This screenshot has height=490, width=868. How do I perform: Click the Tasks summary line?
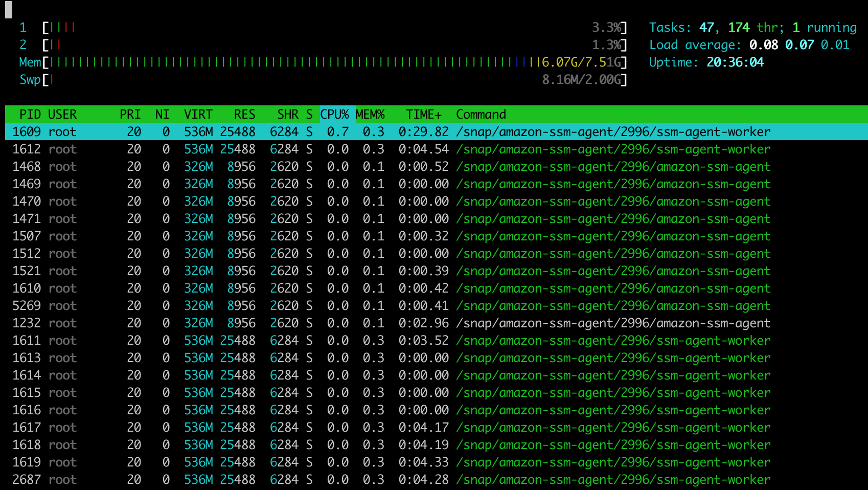[753, 27]
